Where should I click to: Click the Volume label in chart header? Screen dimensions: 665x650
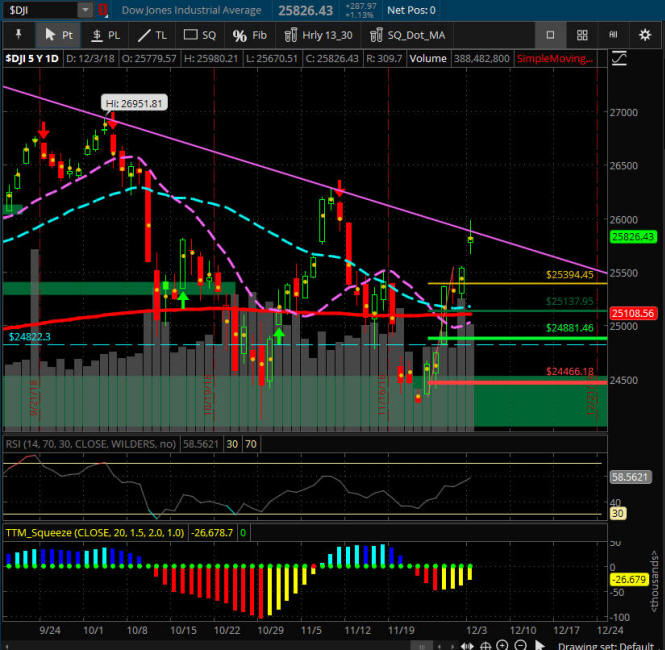pos(427,59)
